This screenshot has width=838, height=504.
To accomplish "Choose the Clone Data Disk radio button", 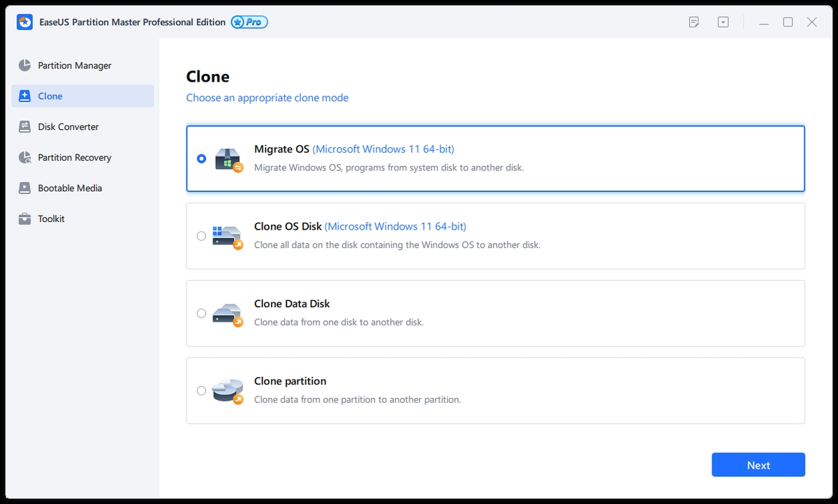I will (202, 313).
